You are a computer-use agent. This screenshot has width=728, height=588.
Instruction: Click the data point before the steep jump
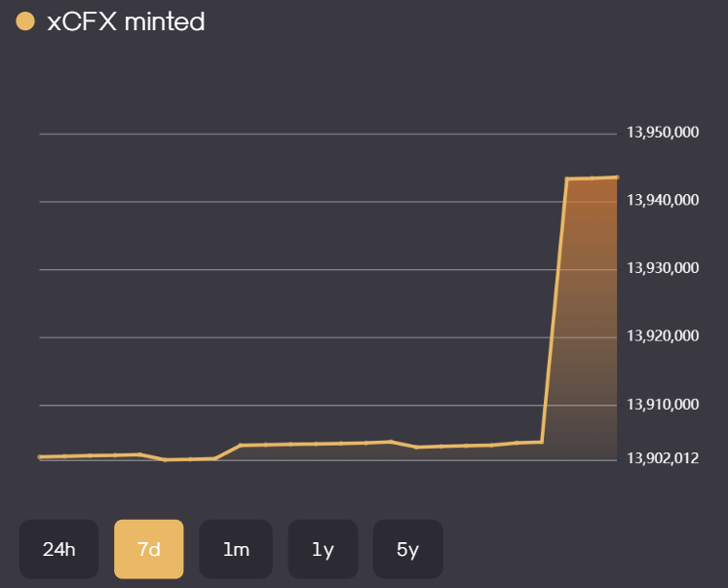click(x=542, y=442)
